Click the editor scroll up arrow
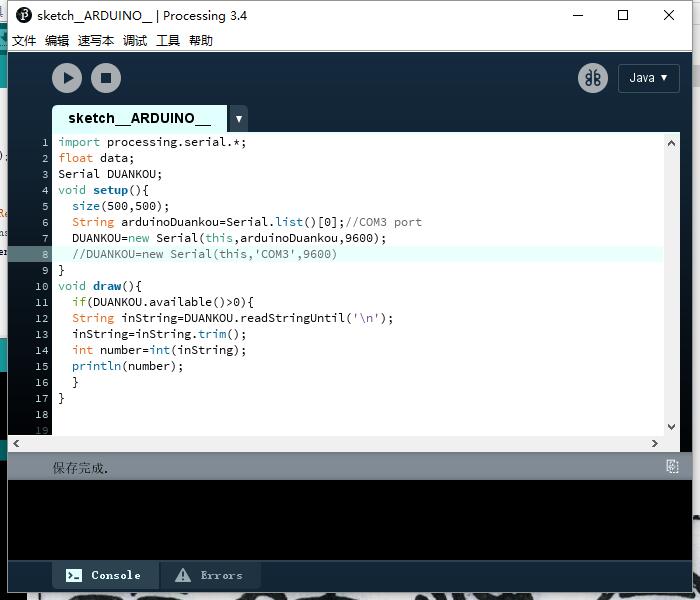Viewport: 700px width, 600px height. point(671,144)
